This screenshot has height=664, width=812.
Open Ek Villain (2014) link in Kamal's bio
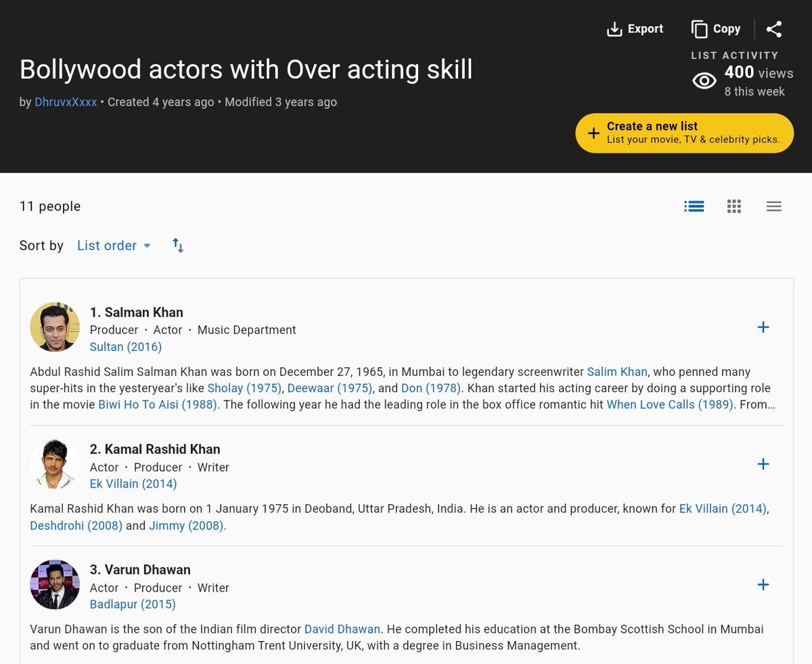pyautogui.click(x=723, y=508)
